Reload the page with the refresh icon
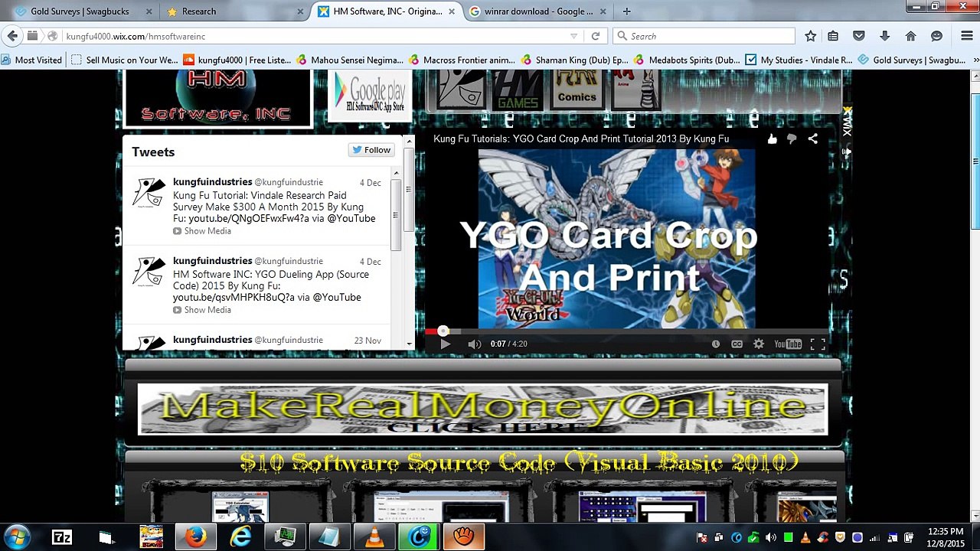 (x=595, y=36)
